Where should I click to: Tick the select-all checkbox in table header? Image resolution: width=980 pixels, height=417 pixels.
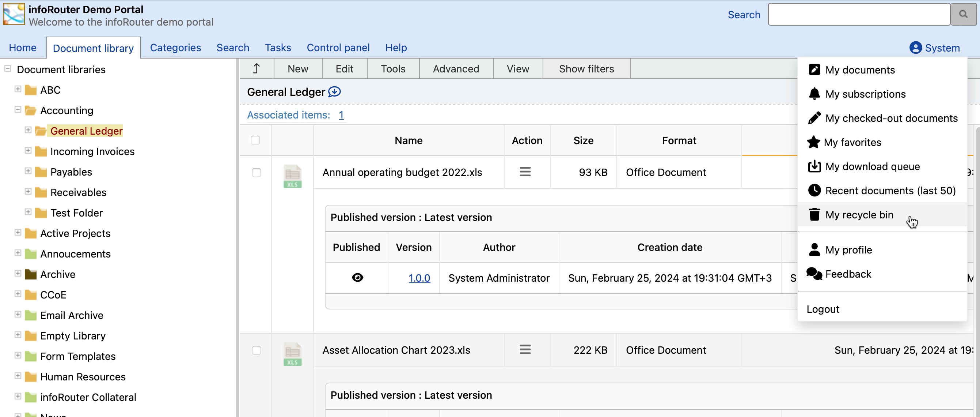255,140
